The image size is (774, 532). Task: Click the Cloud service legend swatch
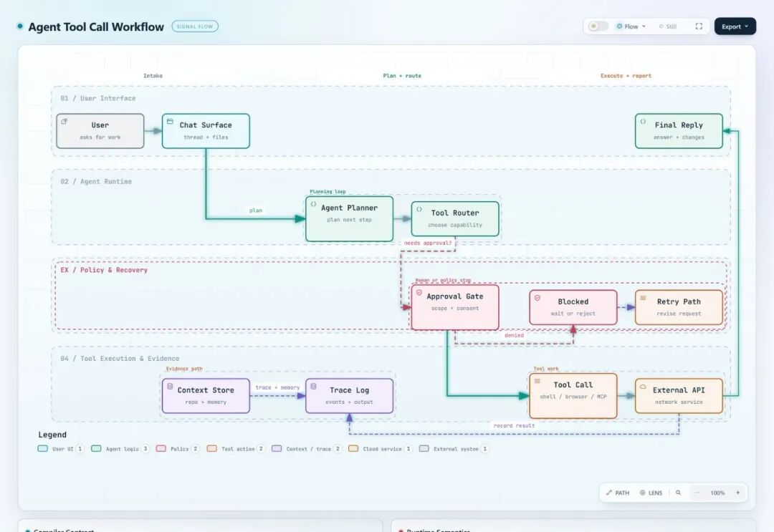point(353,449)
